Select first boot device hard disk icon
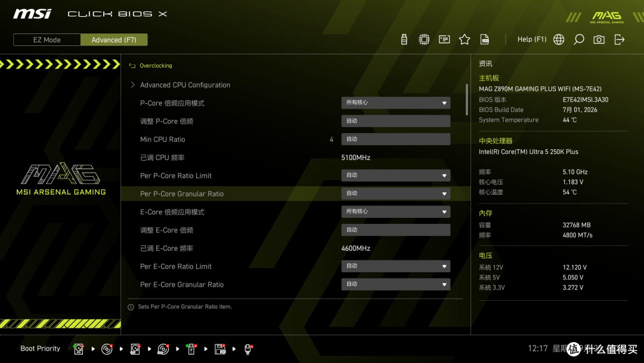The height and width of the screenshot is (363, 644). 79,349
